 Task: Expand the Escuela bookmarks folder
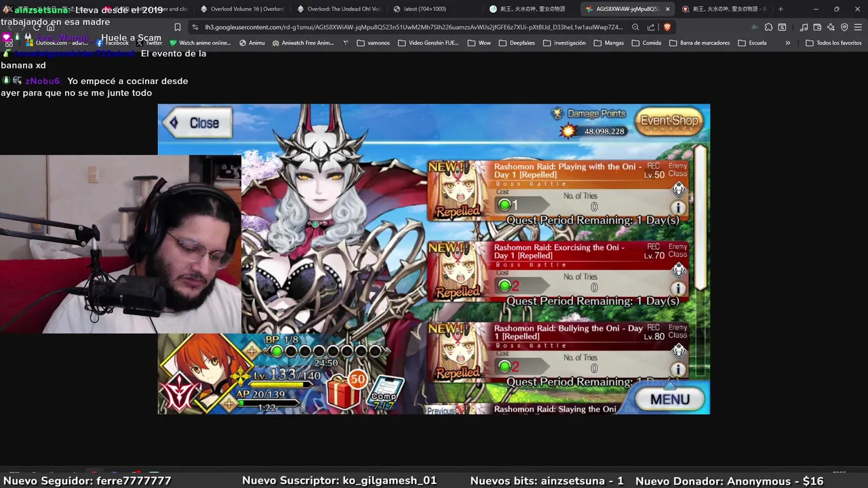(x=752, y=43)
